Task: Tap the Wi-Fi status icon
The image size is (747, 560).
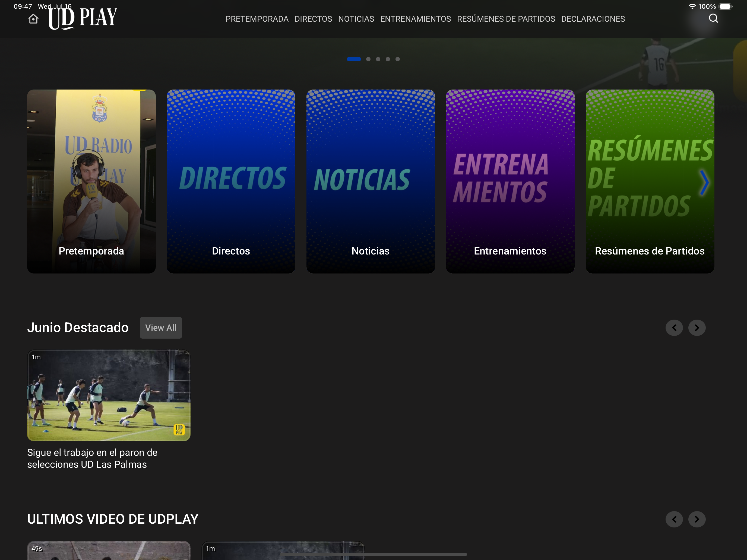Action: [x=692, y=7]
